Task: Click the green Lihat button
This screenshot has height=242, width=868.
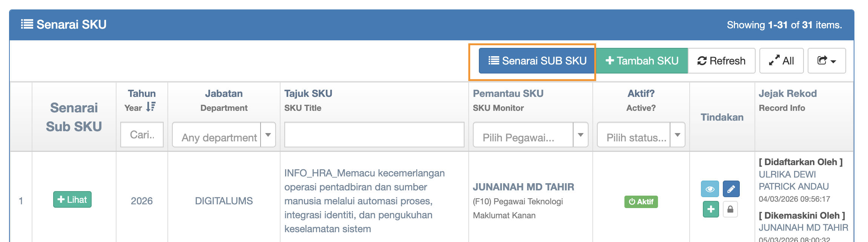Action: click(x=72, y=199)
